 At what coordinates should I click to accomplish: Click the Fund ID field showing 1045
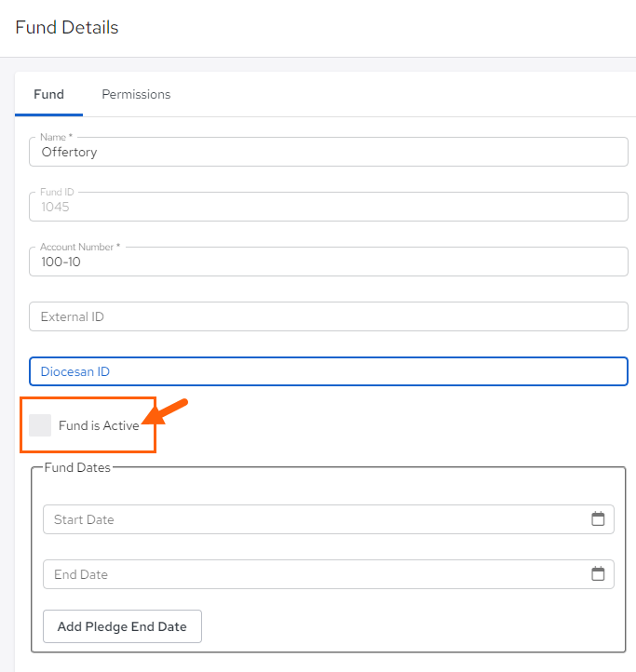[x=329, y=207]
